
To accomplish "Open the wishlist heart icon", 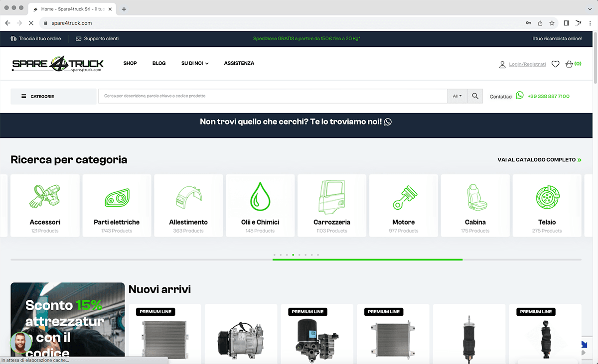I will pyautogui.click(x=556, y=64).
